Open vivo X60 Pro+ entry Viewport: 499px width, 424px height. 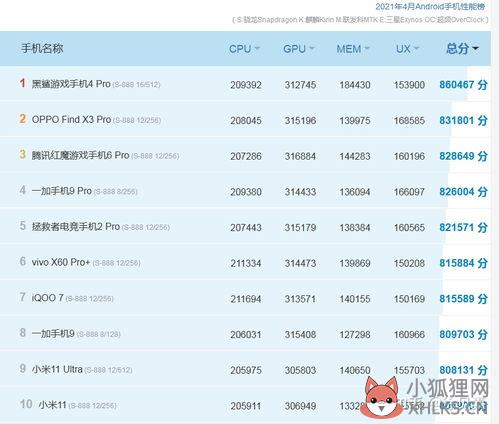(x=61, y=262)
